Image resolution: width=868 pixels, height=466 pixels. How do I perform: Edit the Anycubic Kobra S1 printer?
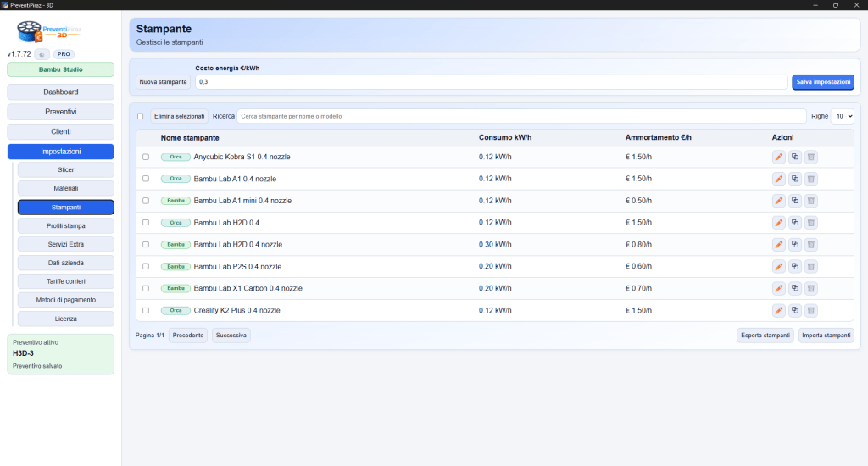tap(778, 157)
